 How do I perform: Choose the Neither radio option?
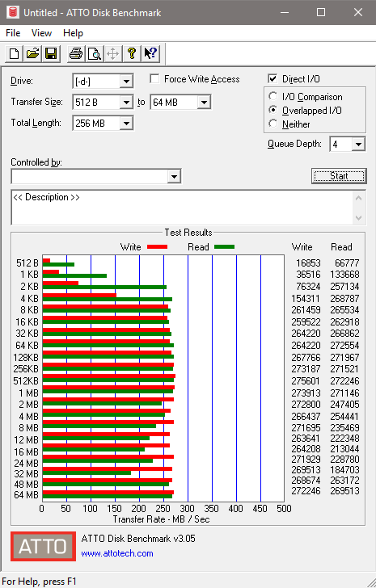[x=273, y=124]
